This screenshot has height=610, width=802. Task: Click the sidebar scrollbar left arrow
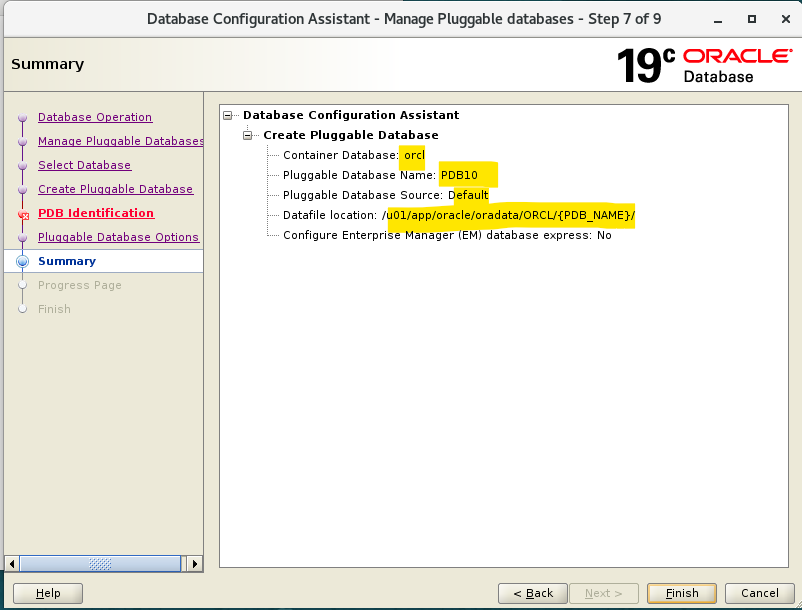coord(12,564)
